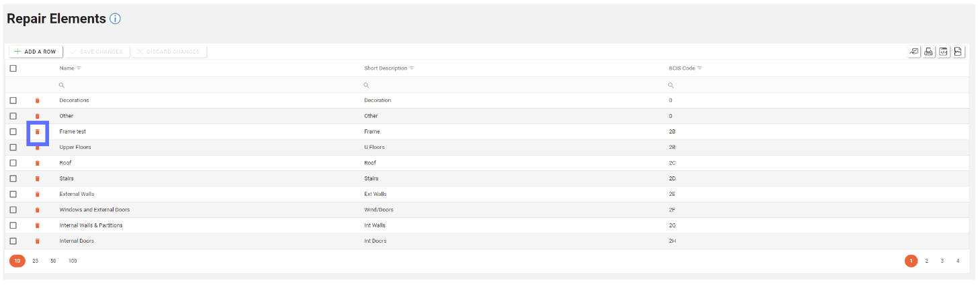The width and height of the screenshot is (980, 285).
Task: Click the Name column search field
Action: (202, 85)
